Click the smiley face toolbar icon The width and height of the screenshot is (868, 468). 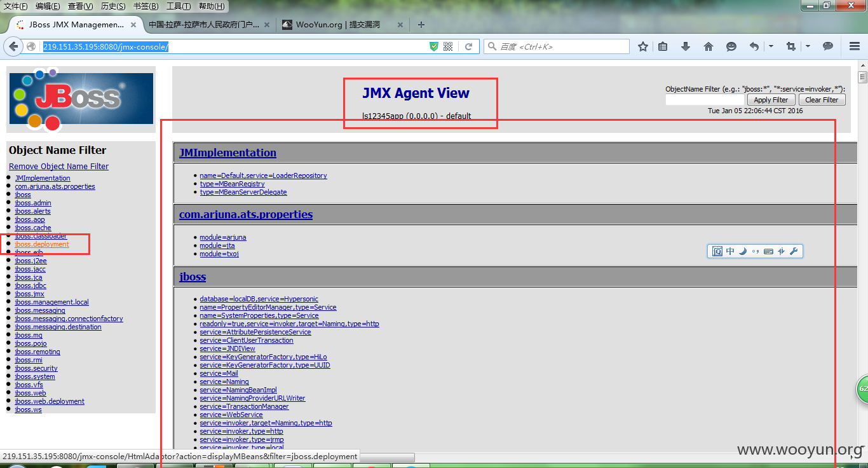731,46
